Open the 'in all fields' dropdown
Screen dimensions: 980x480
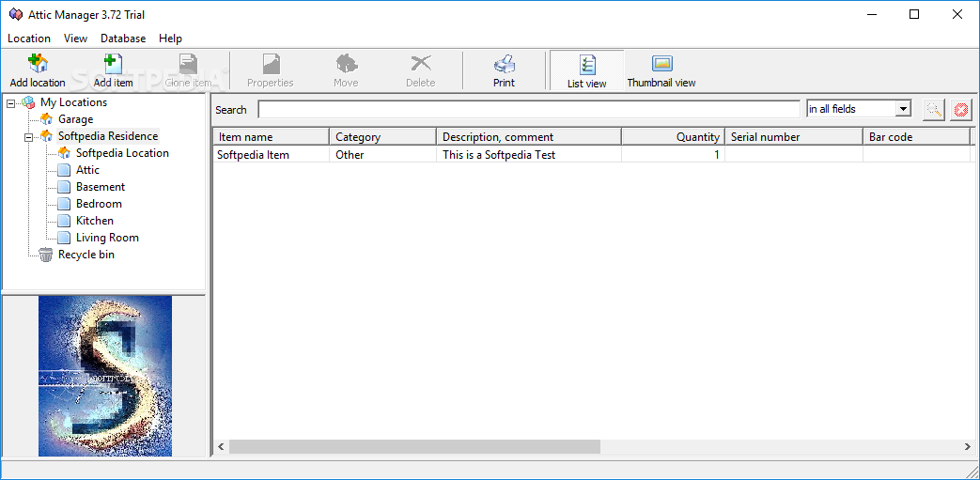pos(903,109)
